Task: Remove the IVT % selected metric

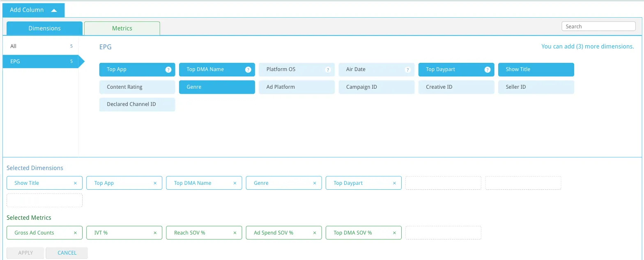Action: [x=155, y=233]
